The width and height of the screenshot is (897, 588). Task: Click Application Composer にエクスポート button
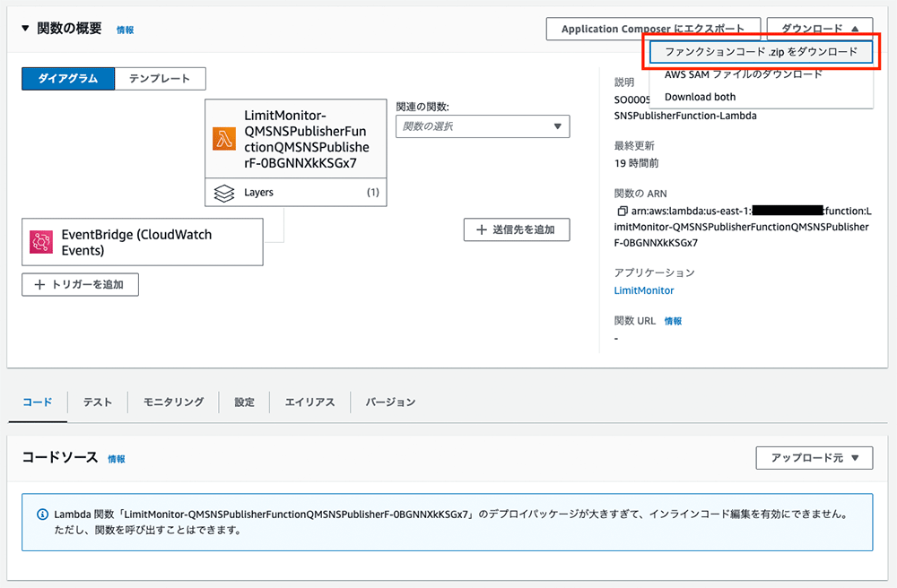pyautogui.click(x=653, y=29)
